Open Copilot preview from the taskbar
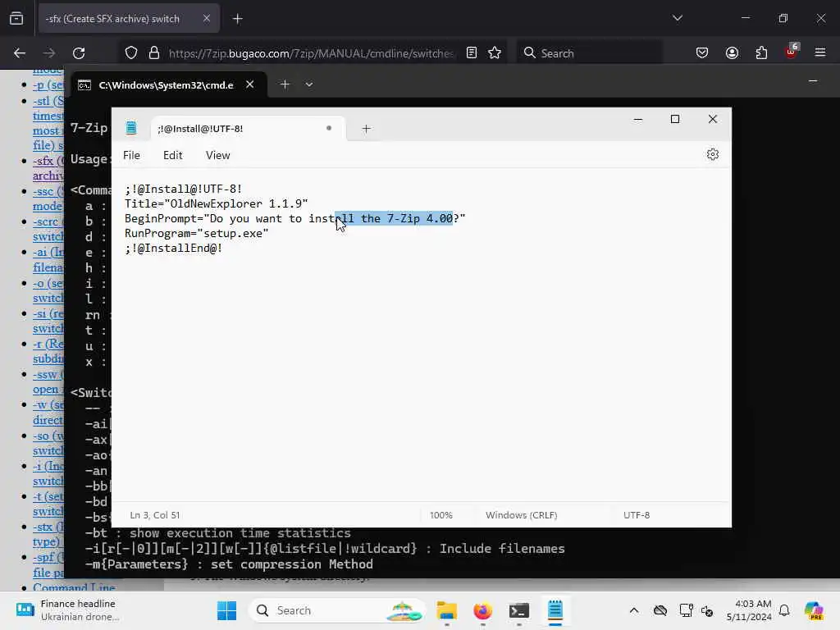 [814, 610]
